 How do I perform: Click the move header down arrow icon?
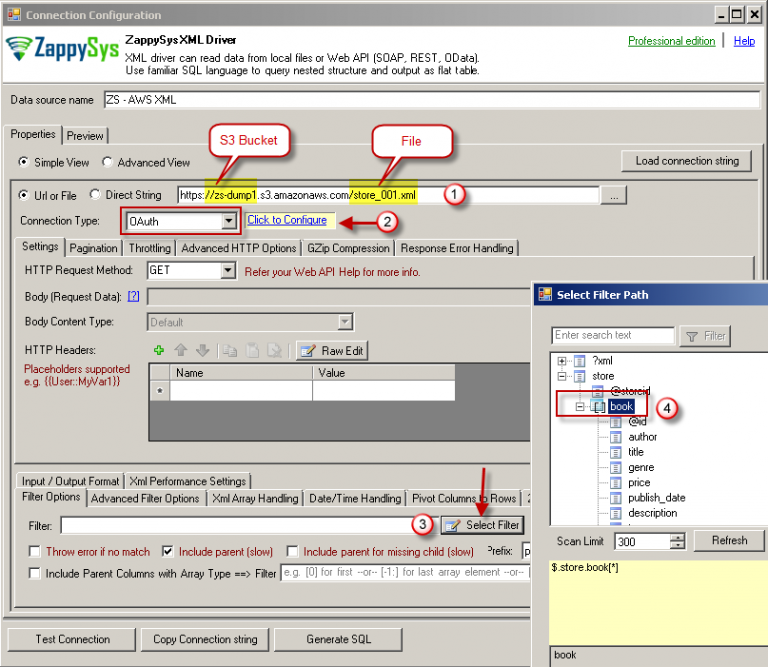click(203, 350)
